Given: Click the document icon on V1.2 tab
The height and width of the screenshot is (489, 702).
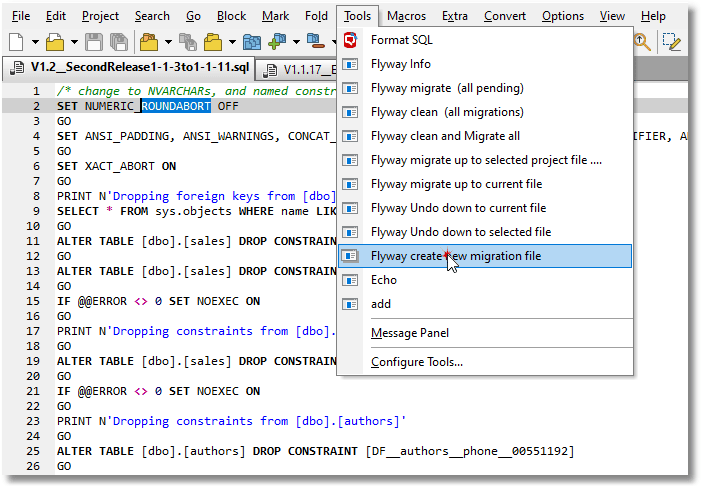Looking at the screenshot, I should pos(17,68).
